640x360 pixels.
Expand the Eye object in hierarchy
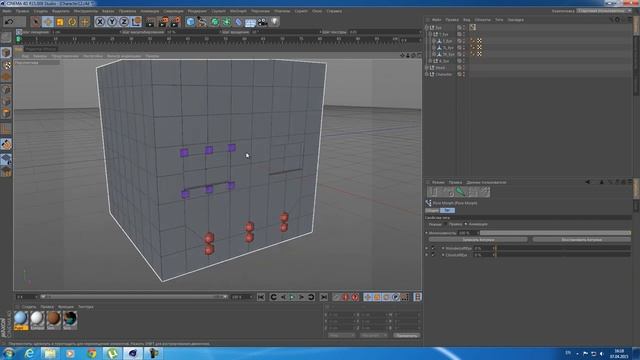point(427,28)
